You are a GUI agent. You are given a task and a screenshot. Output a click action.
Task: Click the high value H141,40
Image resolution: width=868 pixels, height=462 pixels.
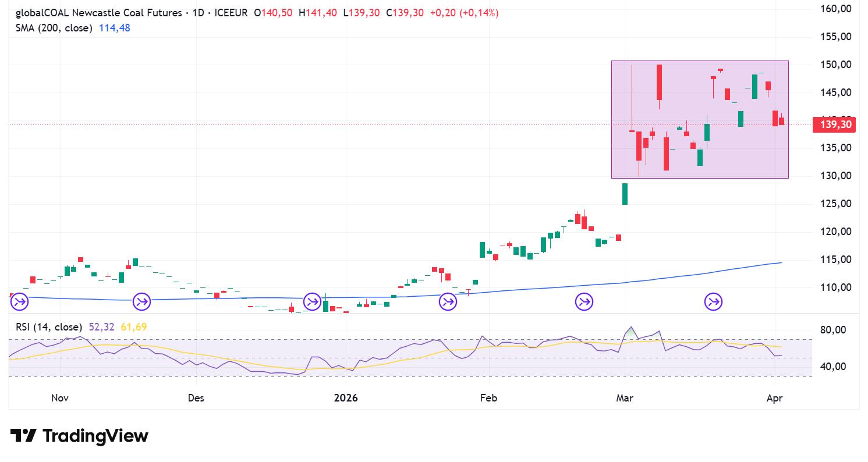click(x=317, y=13)
